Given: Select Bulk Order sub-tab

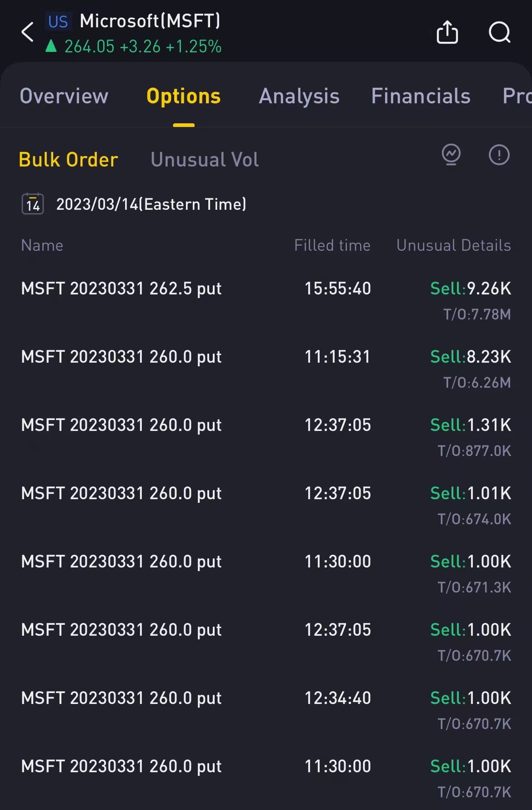Looking at the screenshot, I should tap(69, 160).
